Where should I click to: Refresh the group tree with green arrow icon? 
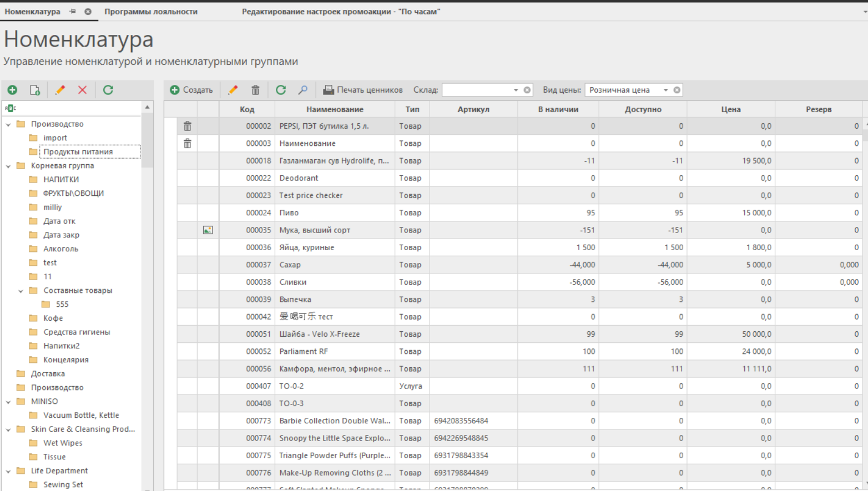tap(108, 90)
